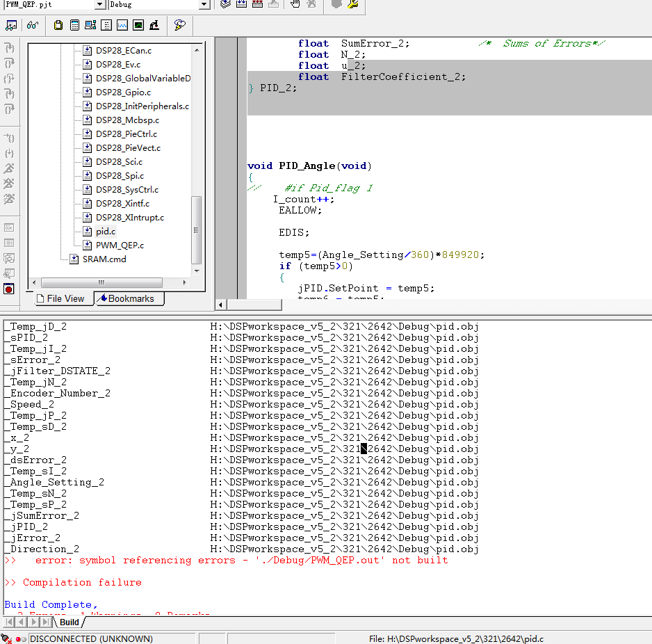Click the hand icon in top toolbar
Image resolution: width=652 pixels, height=644 pixels.
(295, 5)
